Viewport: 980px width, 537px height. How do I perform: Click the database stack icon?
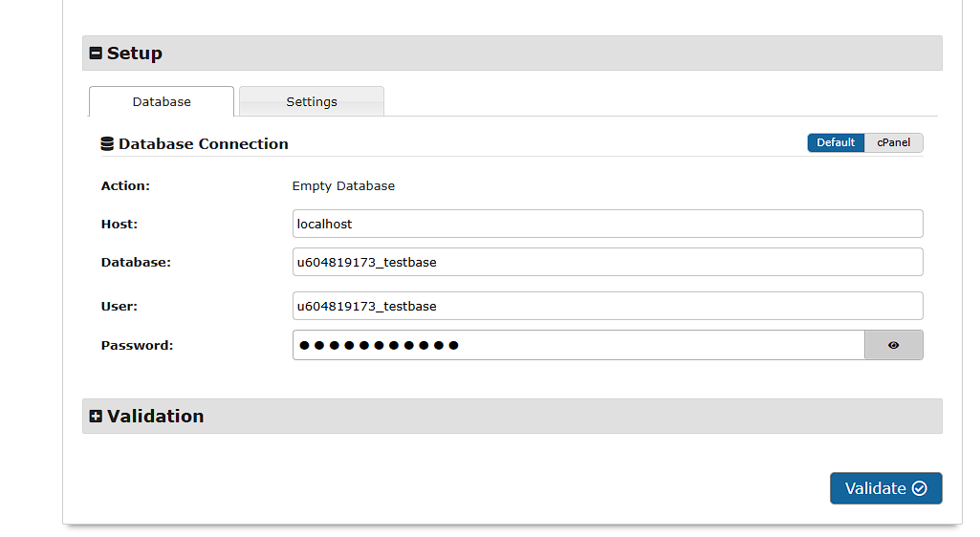click(x=107, y=144)
